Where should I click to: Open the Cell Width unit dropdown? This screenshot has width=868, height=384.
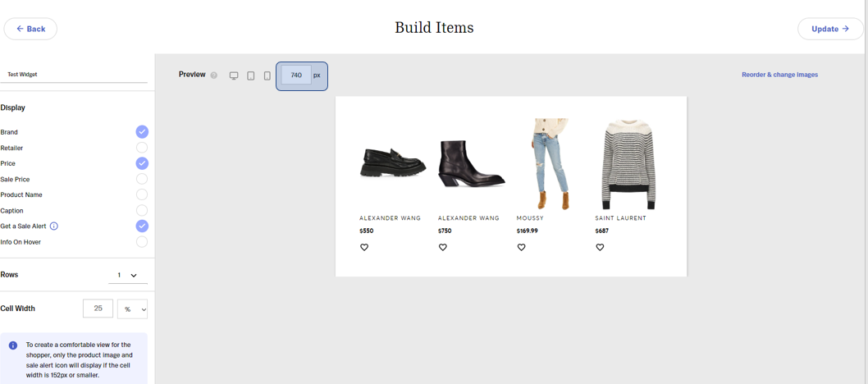pyautogui.click(x=132, y=309)
